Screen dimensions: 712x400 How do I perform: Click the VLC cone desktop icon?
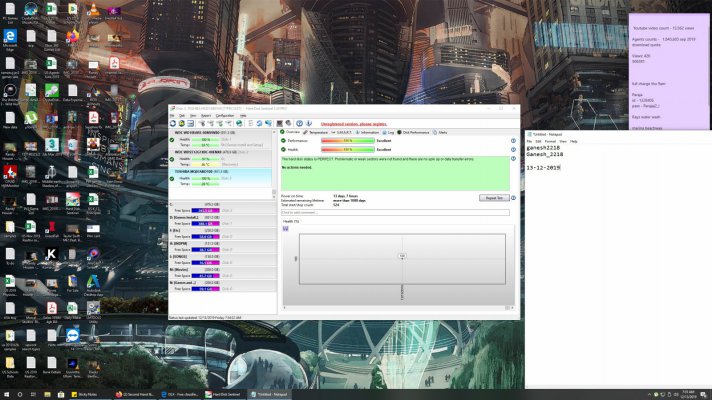pos(93,11)
